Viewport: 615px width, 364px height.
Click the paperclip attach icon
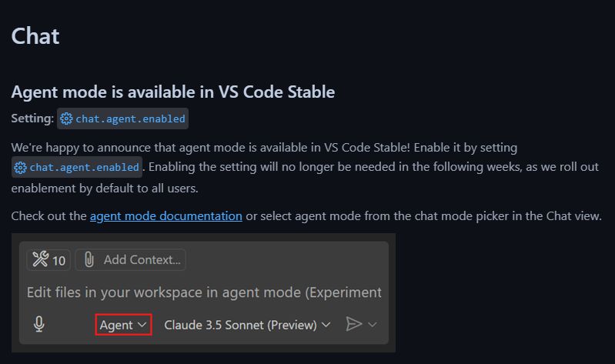pos(89,260)
